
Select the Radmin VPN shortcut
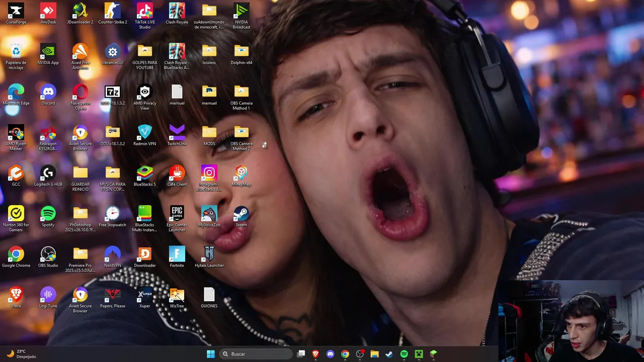click(x=145, y=135)
